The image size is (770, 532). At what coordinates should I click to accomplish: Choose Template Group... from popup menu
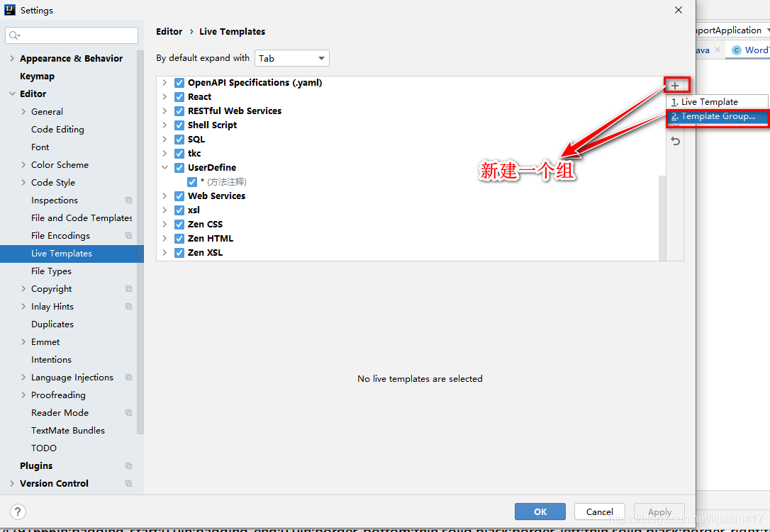tap(717, 116)
